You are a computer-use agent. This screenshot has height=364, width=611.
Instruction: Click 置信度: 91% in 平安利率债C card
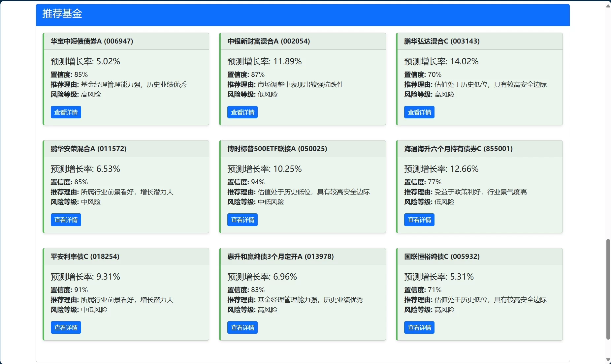tap(69, 290)
